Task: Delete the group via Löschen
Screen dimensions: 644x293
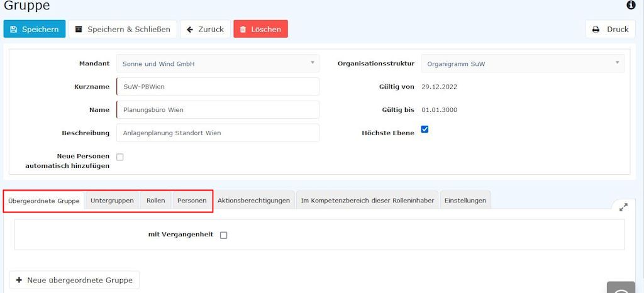Action: (x=260, y=29)
